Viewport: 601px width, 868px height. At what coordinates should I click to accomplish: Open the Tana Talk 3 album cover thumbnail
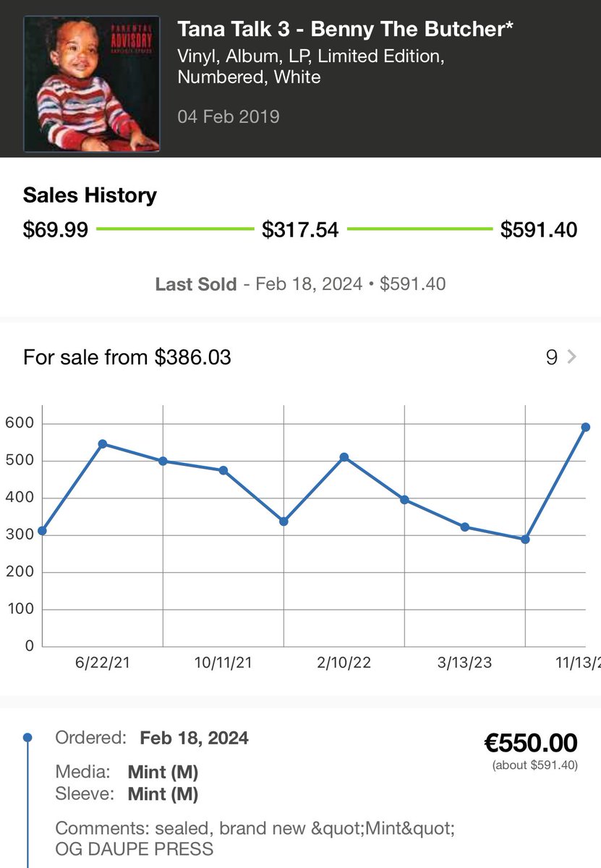click(91, 84)
